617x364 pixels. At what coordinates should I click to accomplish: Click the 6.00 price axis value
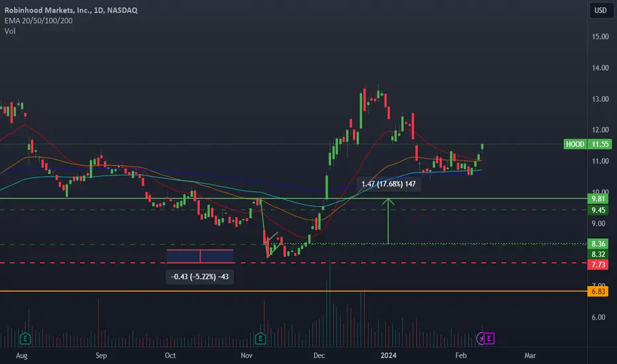click(x=600, y=317)
